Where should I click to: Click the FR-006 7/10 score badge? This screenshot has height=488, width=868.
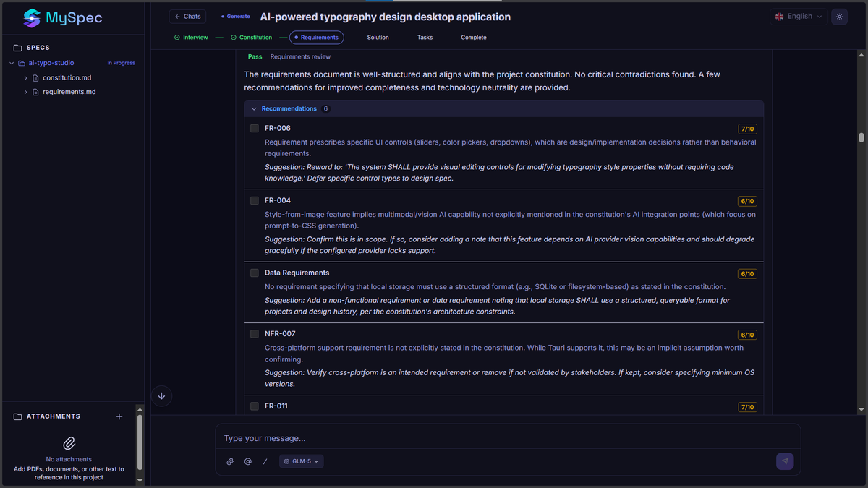[x=747, y=129]
